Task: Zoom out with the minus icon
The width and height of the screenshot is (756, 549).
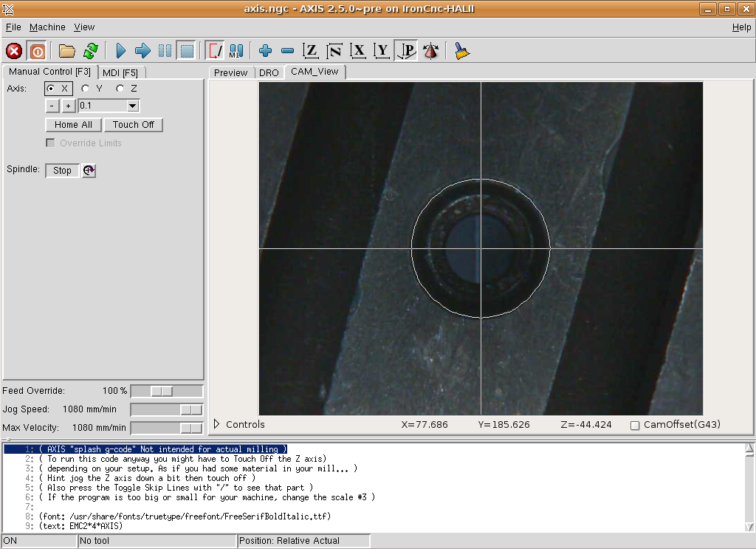Action: click(x=287, y=51)
